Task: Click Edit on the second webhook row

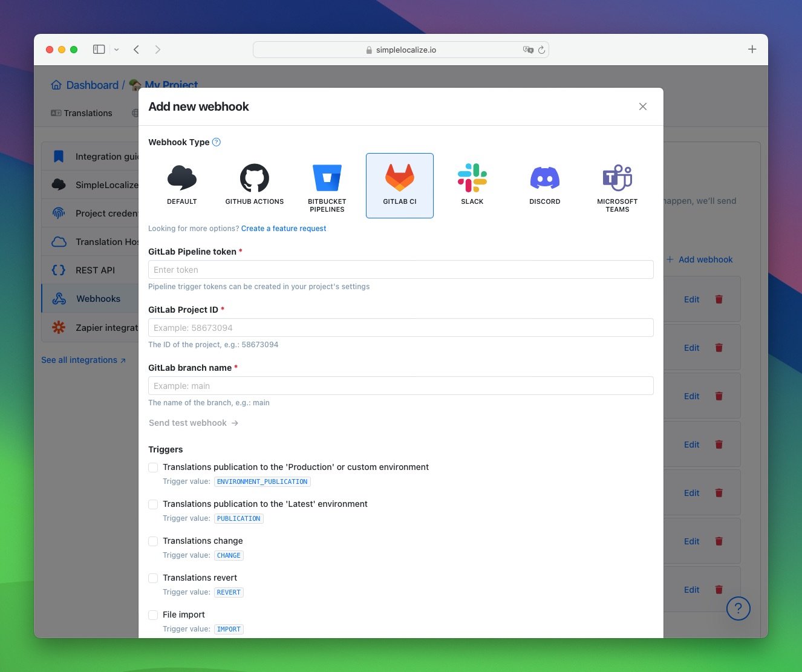Action: 691,348
